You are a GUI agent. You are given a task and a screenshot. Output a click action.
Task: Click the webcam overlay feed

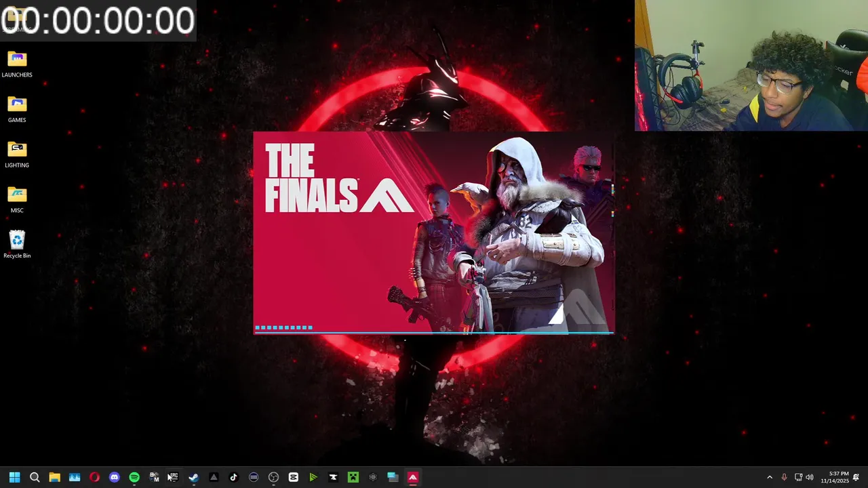(x=751, y=65)
